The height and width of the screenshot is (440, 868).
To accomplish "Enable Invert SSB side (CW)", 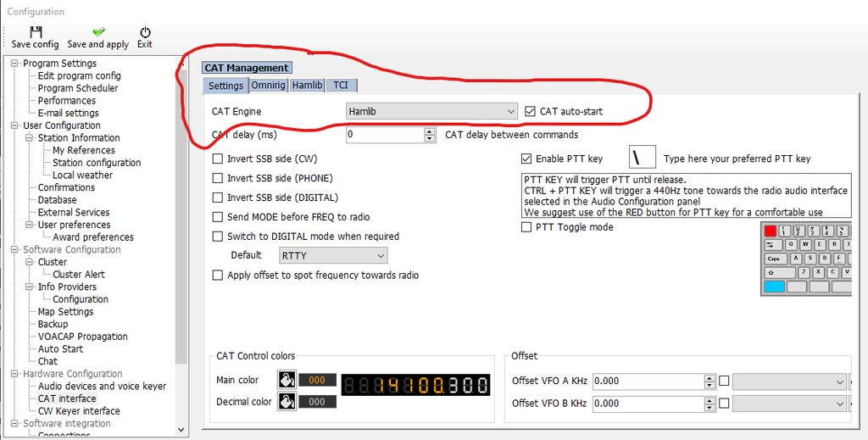I will 218,159.
